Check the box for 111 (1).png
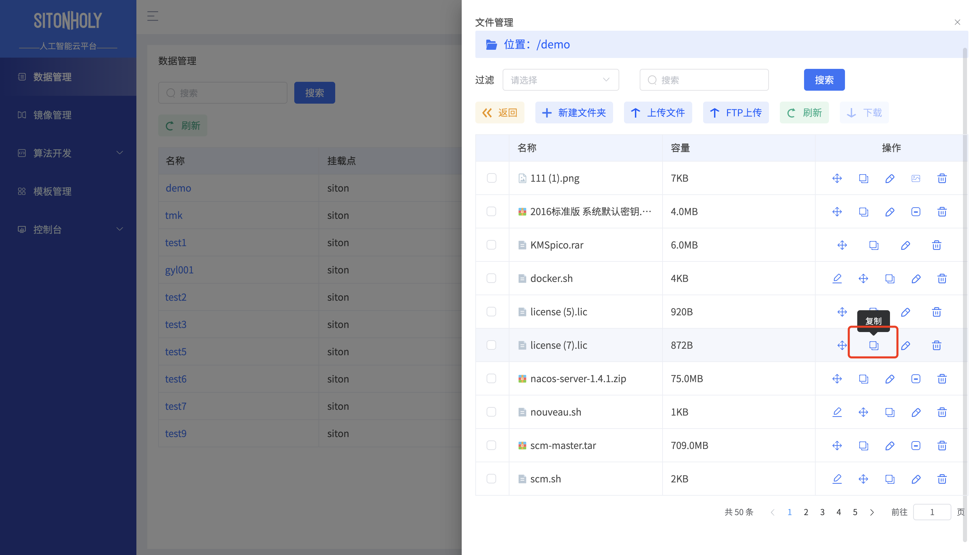Image resolution: width=980 pixels, height=555 pixels. [491, 178]
